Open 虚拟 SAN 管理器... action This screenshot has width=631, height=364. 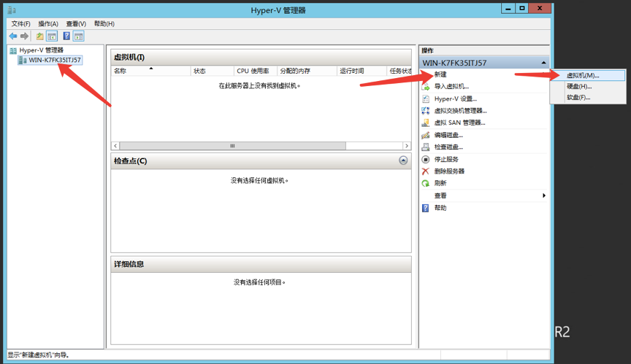(459, 123)
